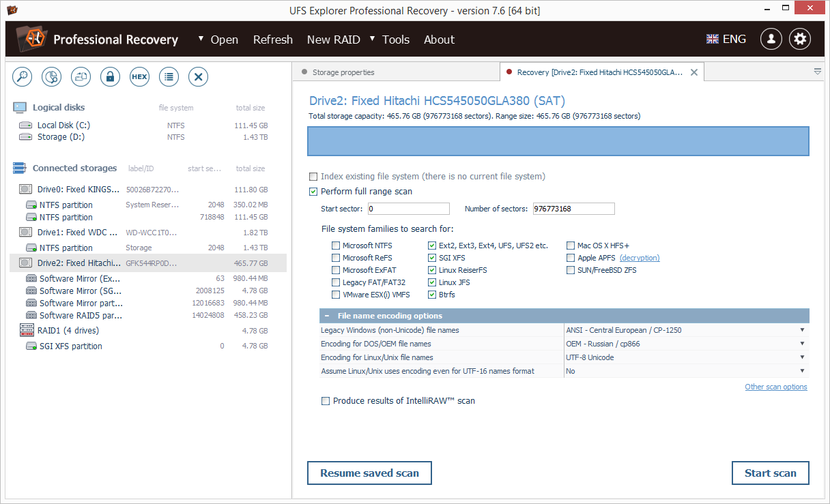
Task: Enable Mac OS X HFS+ checkbox
Action: pos(571,246)
